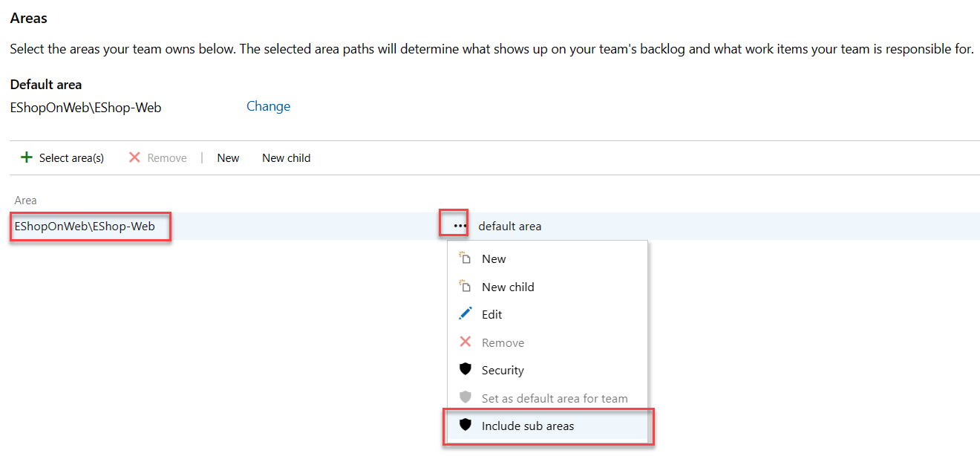
Task: Click the New child icon in context menu
Action: (465, 287)
